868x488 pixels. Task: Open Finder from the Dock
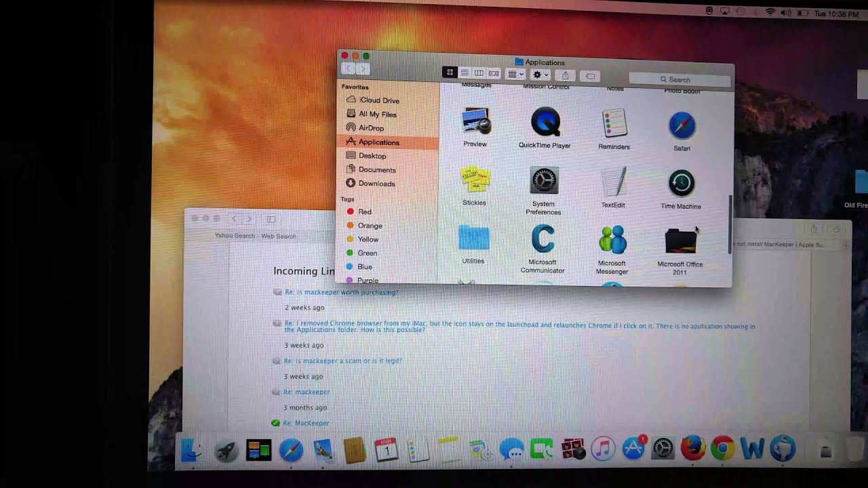(x=193, y=449)
